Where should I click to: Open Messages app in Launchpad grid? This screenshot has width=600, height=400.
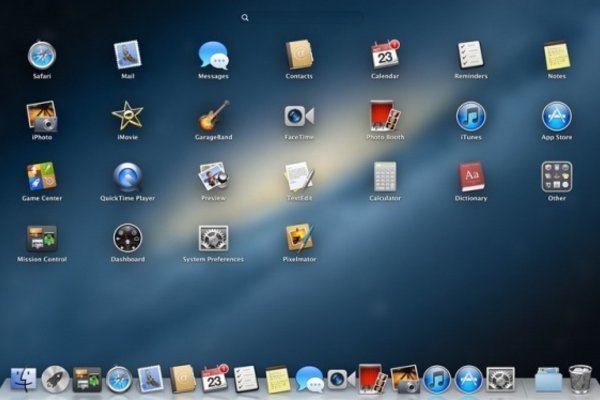coord(213,56)
